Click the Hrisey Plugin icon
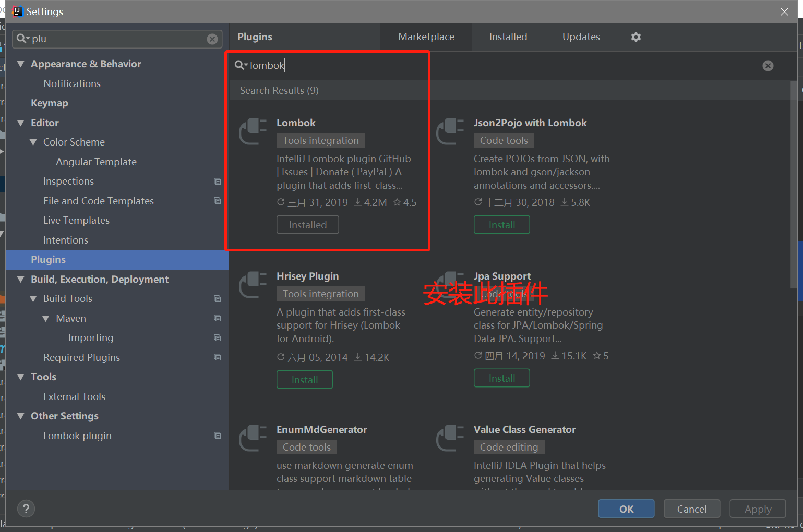 [253, 285]
